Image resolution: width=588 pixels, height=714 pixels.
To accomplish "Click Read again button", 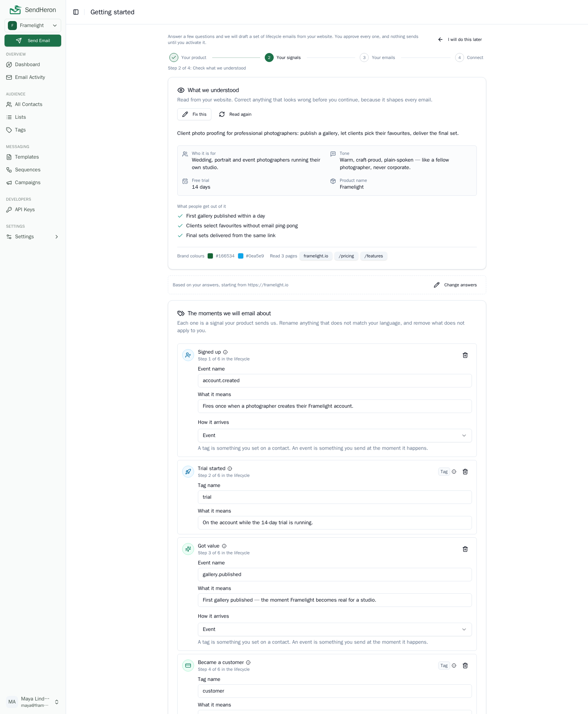I will coord(235,114).
